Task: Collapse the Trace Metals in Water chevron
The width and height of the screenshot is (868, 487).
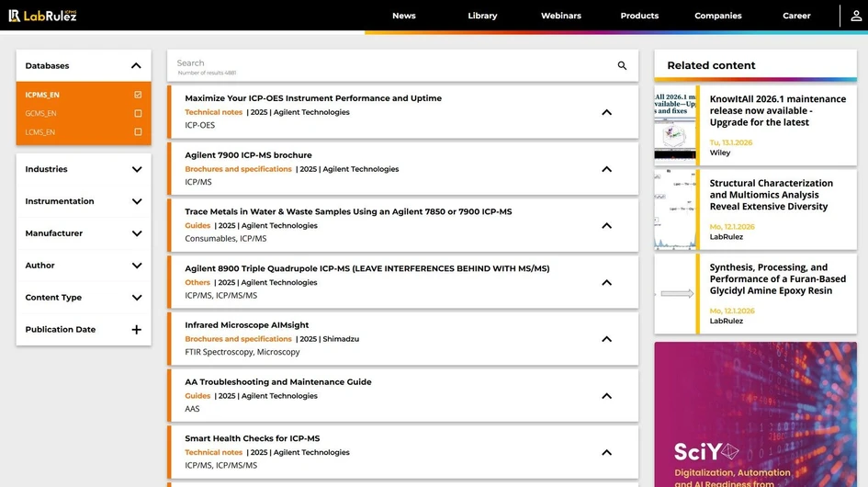Action: pos(607,226)
